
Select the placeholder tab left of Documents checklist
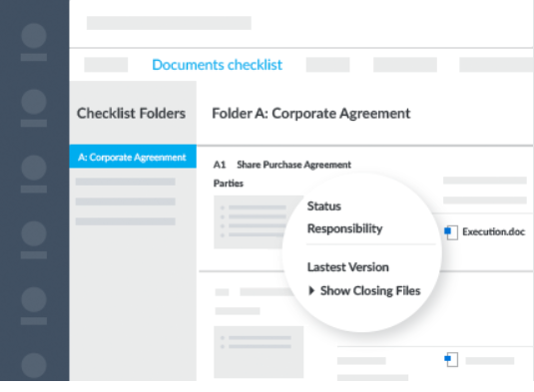106,65
